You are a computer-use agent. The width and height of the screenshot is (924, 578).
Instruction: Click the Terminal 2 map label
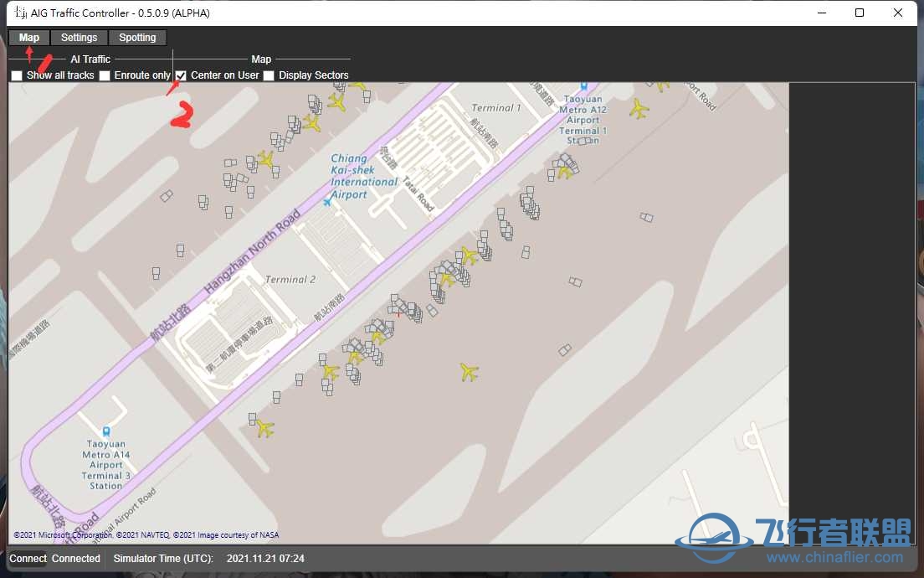(x=290, y=280)
